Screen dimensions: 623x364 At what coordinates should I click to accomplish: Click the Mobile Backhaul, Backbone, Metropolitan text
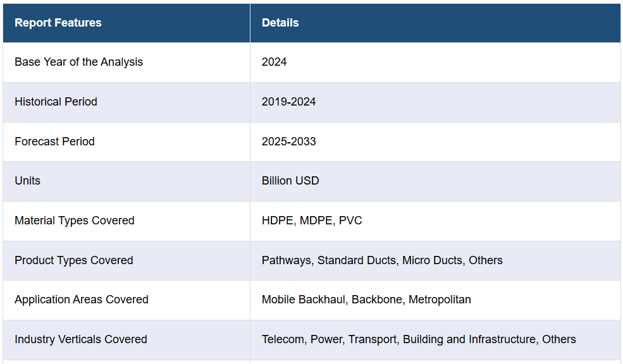(x=366, y=300)
